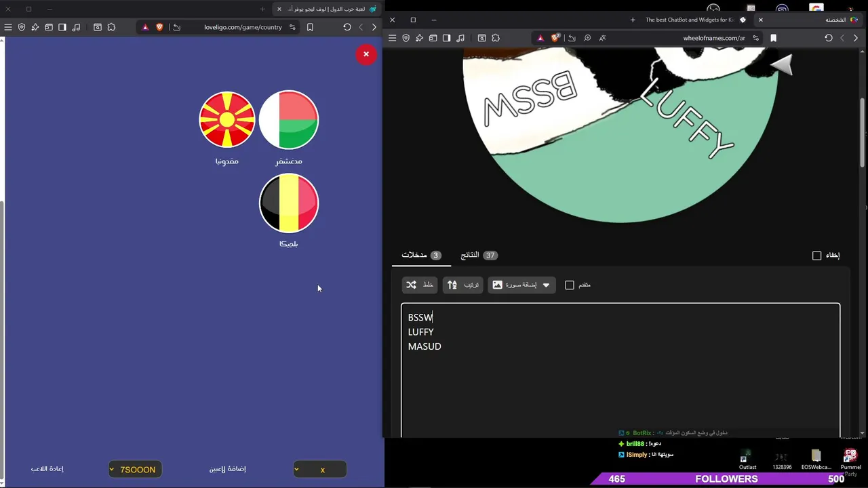868x488 pixels.
Task: Click Leo AI sparkle icon in wheelofnames window
Action: pyautogui.click(x=419, y=38)
